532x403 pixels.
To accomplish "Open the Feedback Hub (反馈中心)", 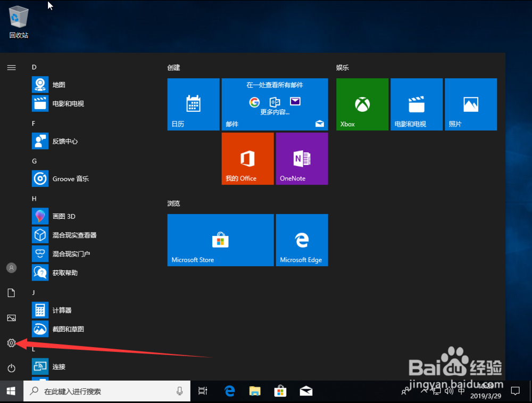I will click(x=92, y=141).
